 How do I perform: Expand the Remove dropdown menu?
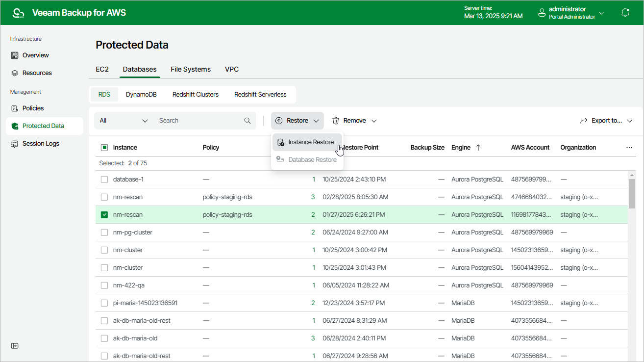click(354, 121)
